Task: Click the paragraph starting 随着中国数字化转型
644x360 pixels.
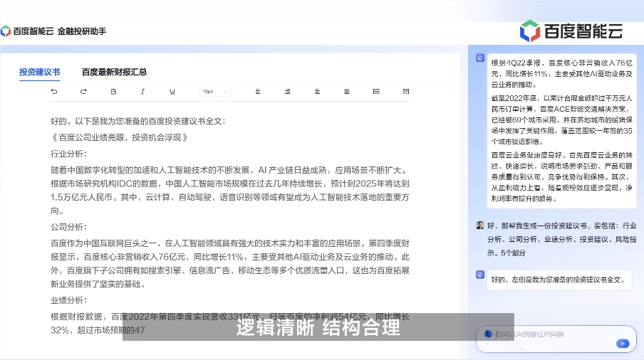Action: click(229, 191)
